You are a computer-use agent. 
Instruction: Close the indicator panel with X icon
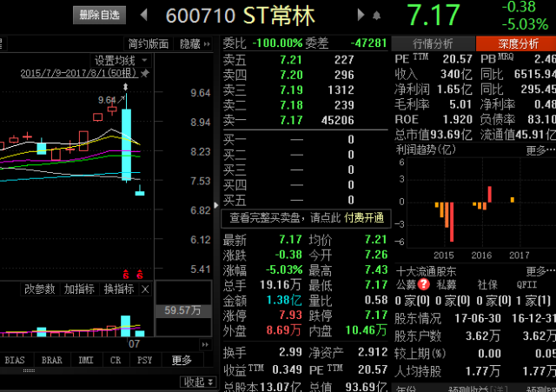[145, 289]
